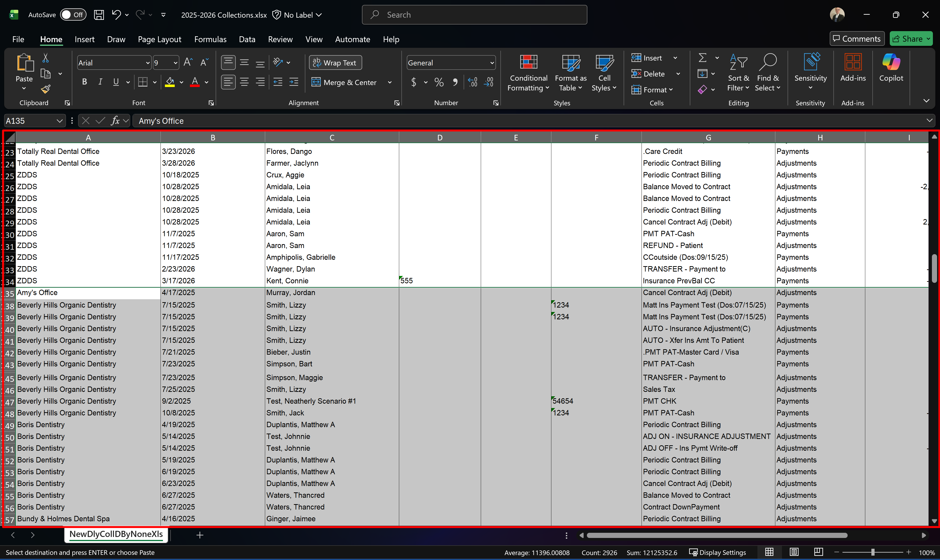Toggle Align Left for cells

pos(228,82)
